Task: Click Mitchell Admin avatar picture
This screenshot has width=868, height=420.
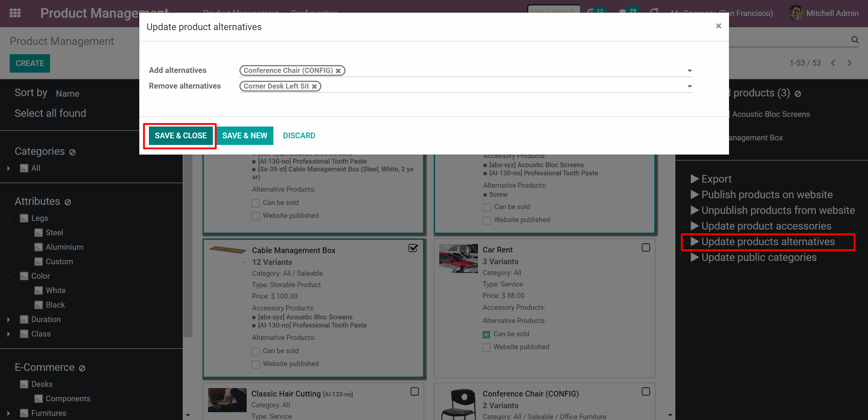Action: 796,13
